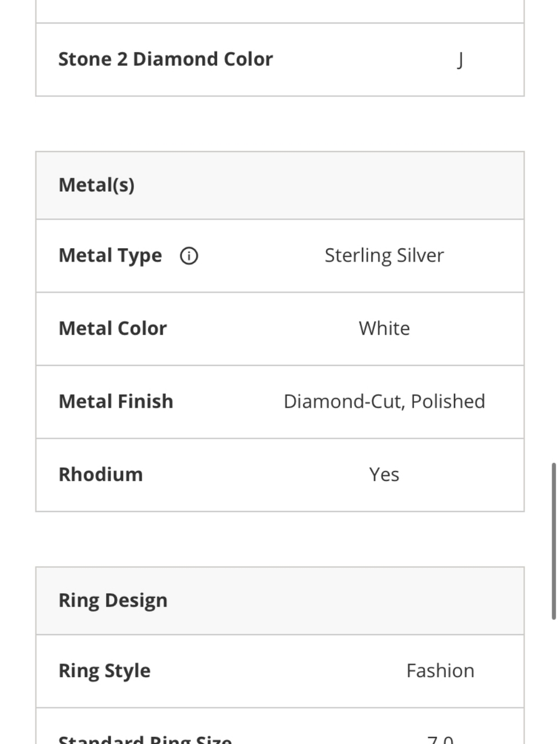Image resolution: width=560 pixels, height=744 pixels.
Task: Click the Ring Style label
Action: 105,671
